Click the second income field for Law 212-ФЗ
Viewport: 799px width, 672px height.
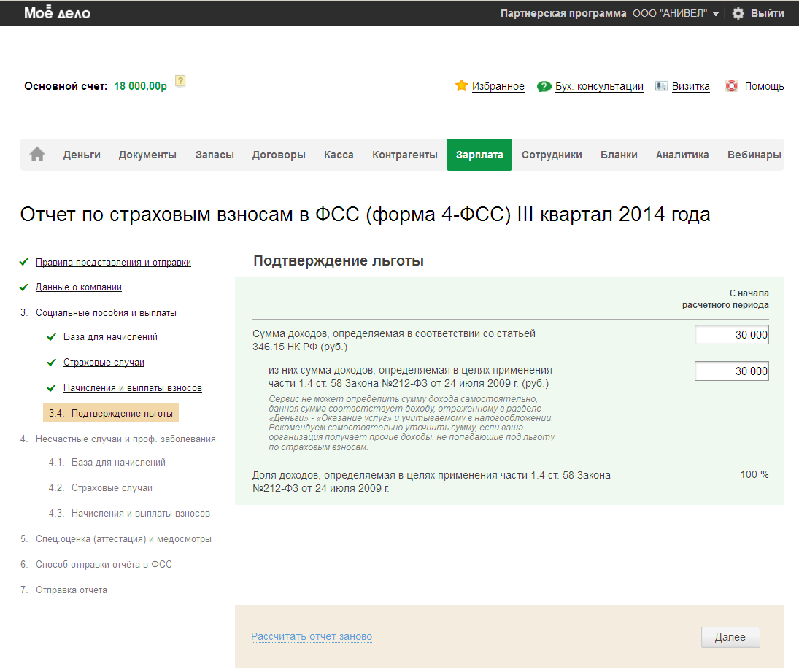tap(731, 371)
